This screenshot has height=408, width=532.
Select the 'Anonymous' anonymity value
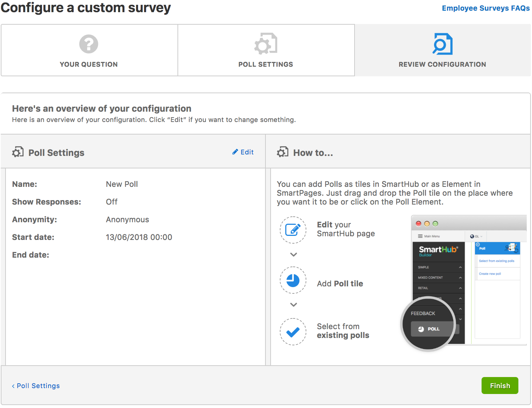tap(127, 219)
